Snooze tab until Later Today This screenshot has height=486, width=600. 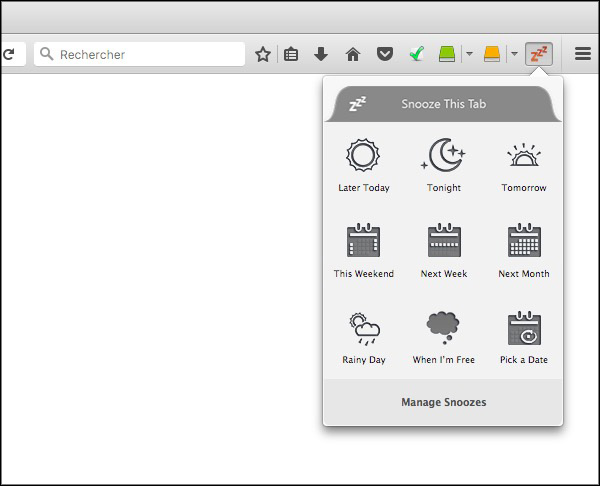364,166
